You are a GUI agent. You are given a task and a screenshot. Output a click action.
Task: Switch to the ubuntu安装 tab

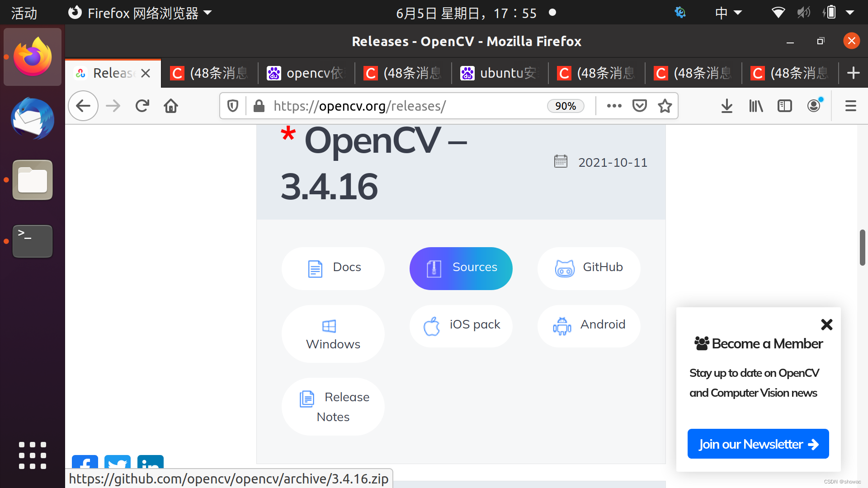point(499,73)
